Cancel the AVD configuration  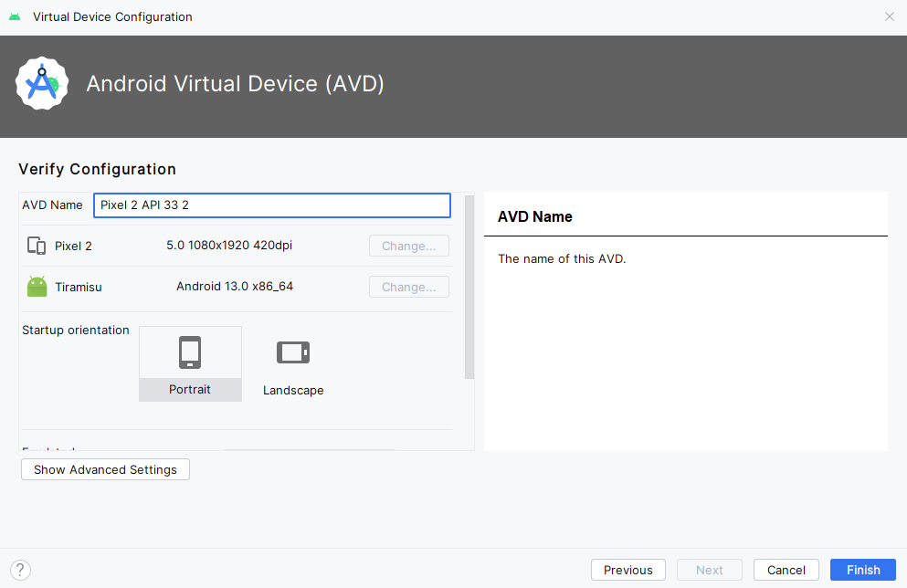(x=786, y=570)
